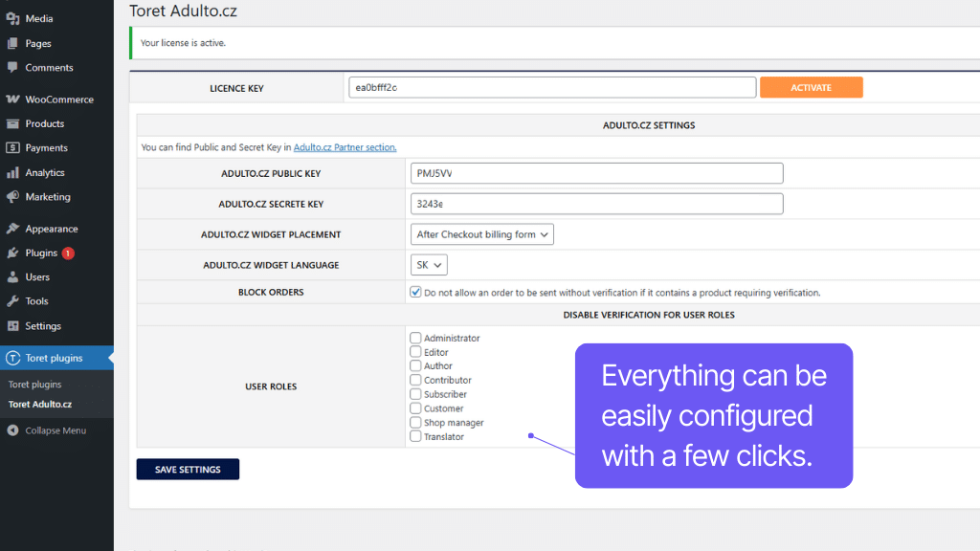This screenshot has width=980, height=551.
Task: Click the 'Toret Adulto.cz' page heading
Action: (183, 11)
